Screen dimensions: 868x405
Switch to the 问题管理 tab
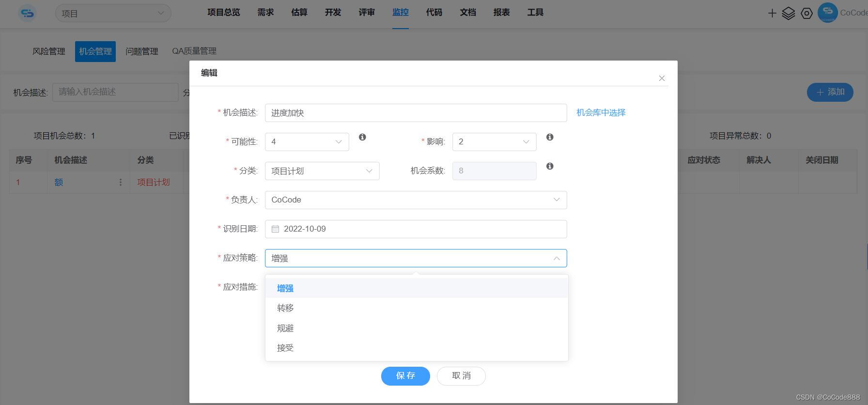tap(142, 51)
